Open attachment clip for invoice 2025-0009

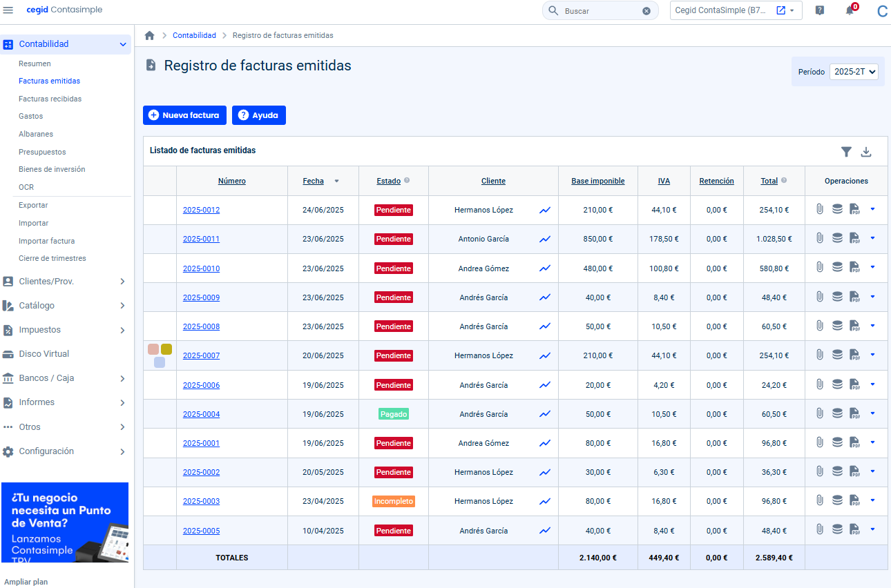coord(820,297)
